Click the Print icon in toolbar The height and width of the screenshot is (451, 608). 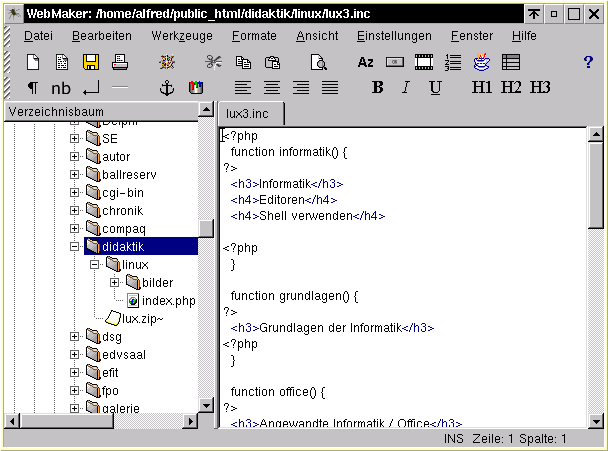tap(118, 62)
